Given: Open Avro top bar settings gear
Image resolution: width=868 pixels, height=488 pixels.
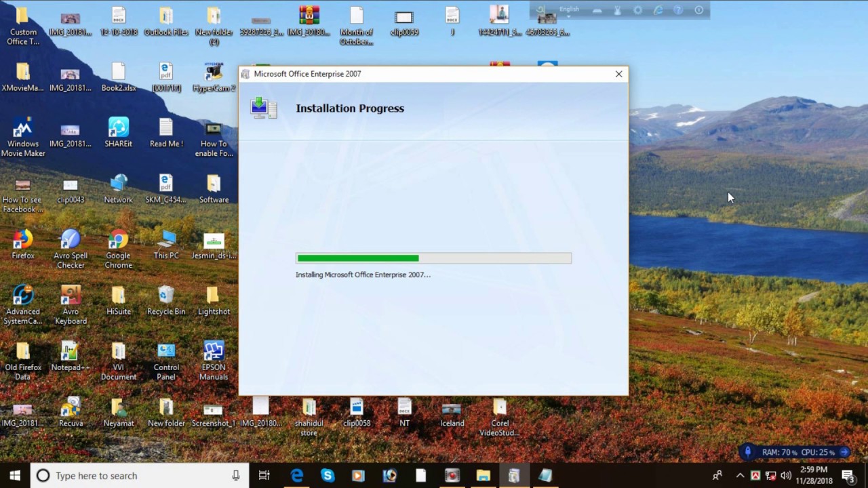Looking at the screenshot, I should coord(637,10).
